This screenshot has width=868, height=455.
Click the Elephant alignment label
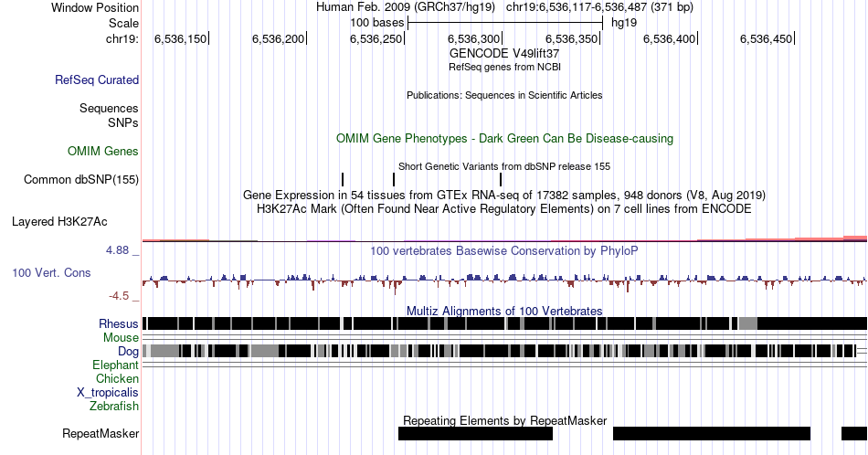115,365
